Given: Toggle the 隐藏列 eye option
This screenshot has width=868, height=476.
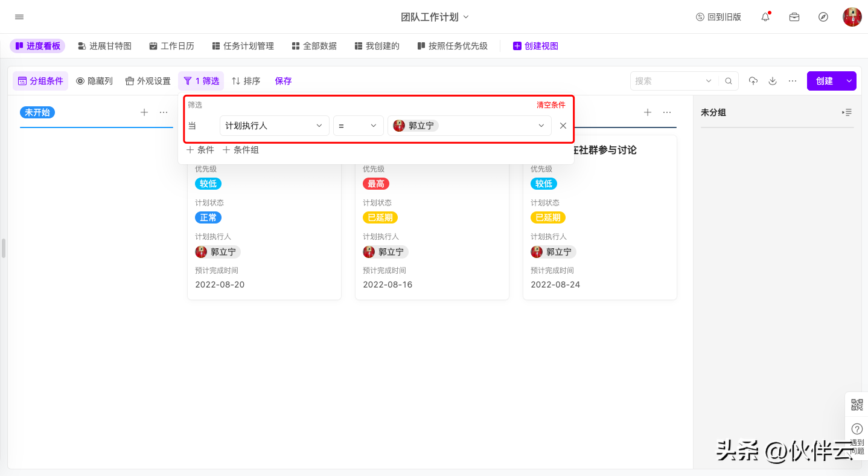Looking at the screenshot, I should tap(94, 81).
